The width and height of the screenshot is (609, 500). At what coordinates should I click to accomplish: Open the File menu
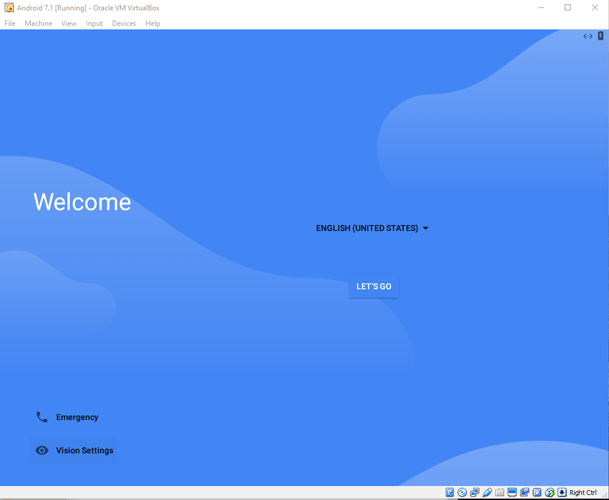(x=10, y=23)
